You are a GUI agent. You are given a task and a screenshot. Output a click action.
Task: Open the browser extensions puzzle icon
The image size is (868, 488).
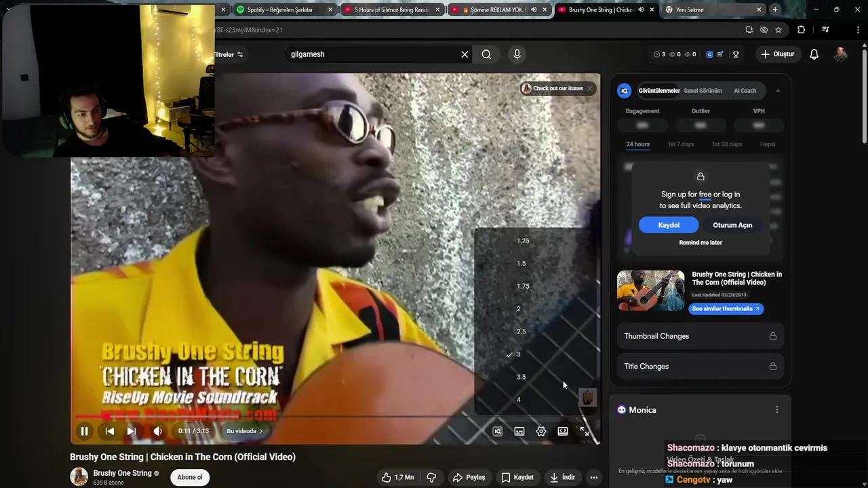click(801, 30)
